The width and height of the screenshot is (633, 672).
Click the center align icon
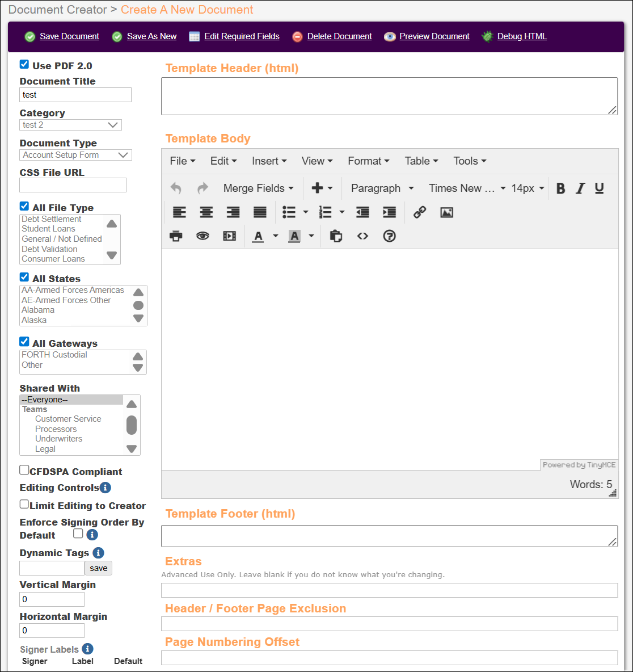point(206,212)
